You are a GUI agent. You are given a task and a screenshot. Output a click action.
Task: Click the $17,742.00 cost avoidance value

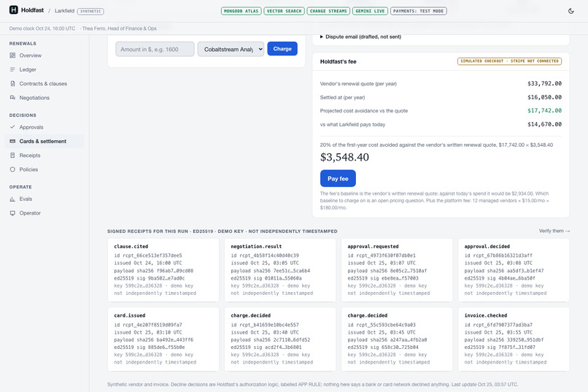[544, 111]
